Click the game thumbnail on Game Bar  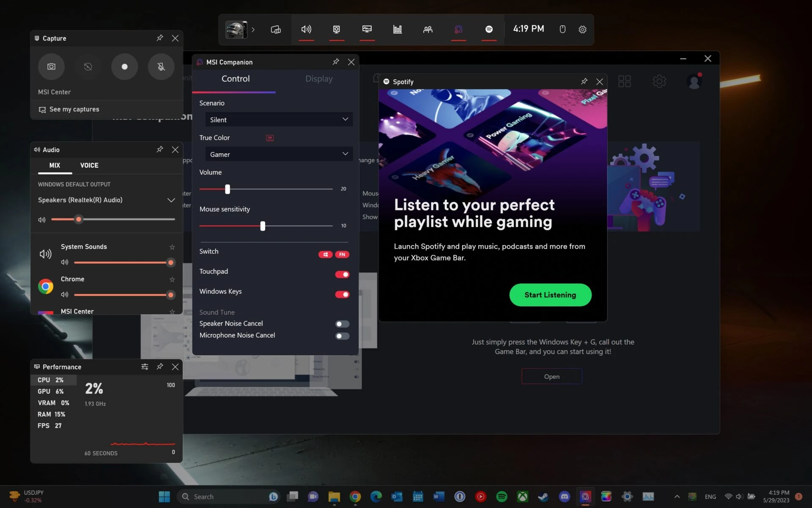[x=236, y=30]
